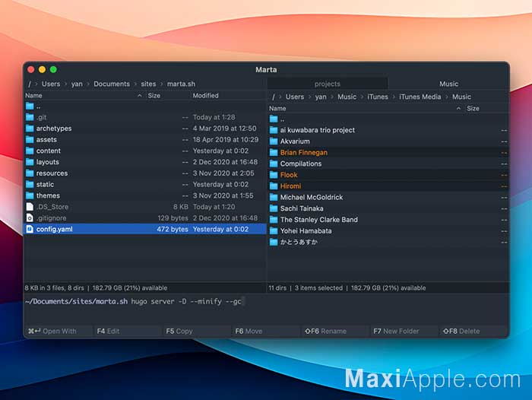Select '129 bytes' size of .gitignore
The height and width of the screenshot is (400, 532).
pyautogui.click(x=173, y=218)
